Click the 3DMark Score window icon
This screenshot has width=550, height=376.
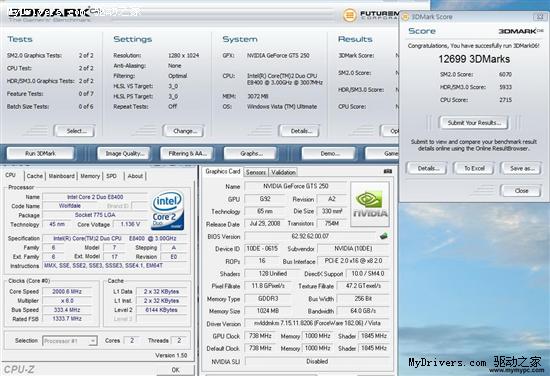405,16
